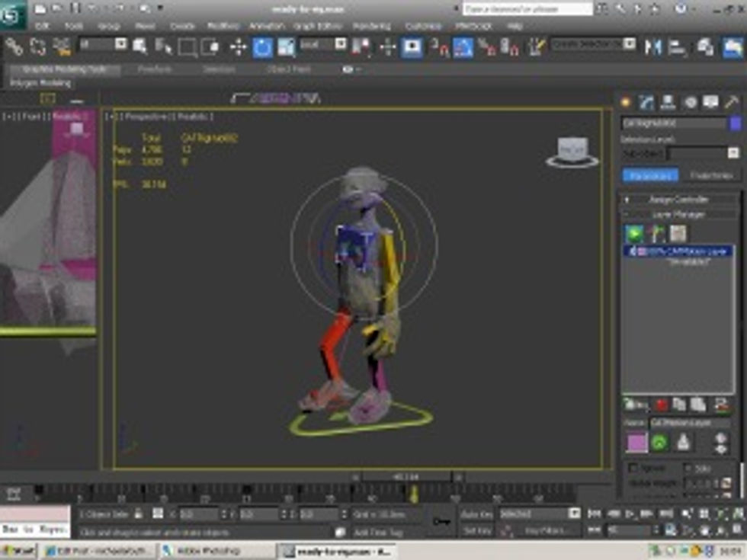
Task: Open the Tools menu
Action: tap(74, 26)
